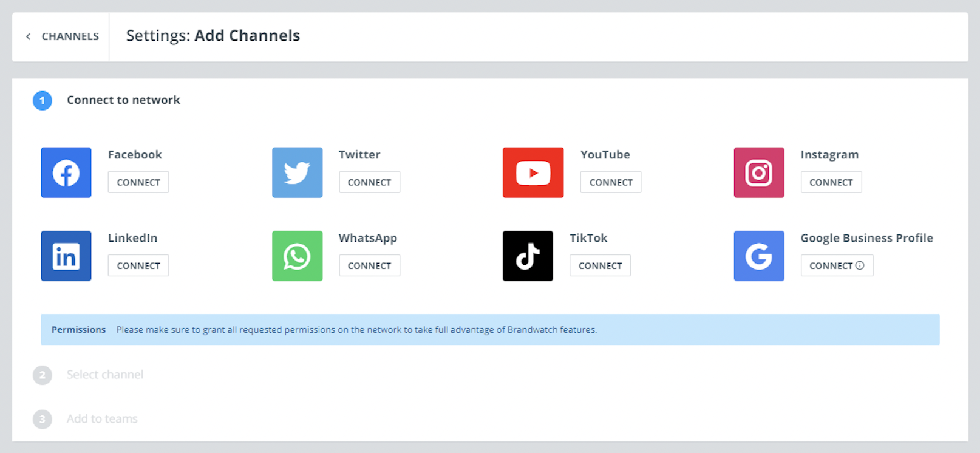The width and height of the screenshot is (980, 453).
Task: Connect WhatsApp via its button
Action: tap(369, 265)
